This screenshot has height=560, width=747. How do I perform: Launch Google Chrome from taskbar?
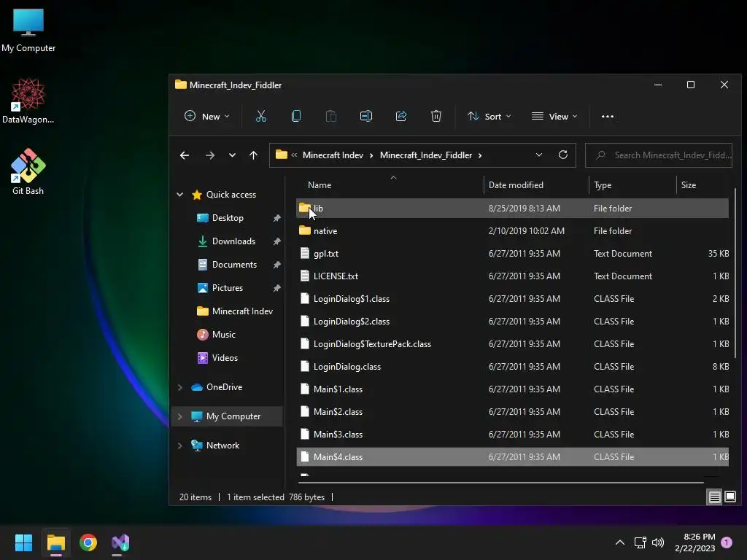click(88, 542)
